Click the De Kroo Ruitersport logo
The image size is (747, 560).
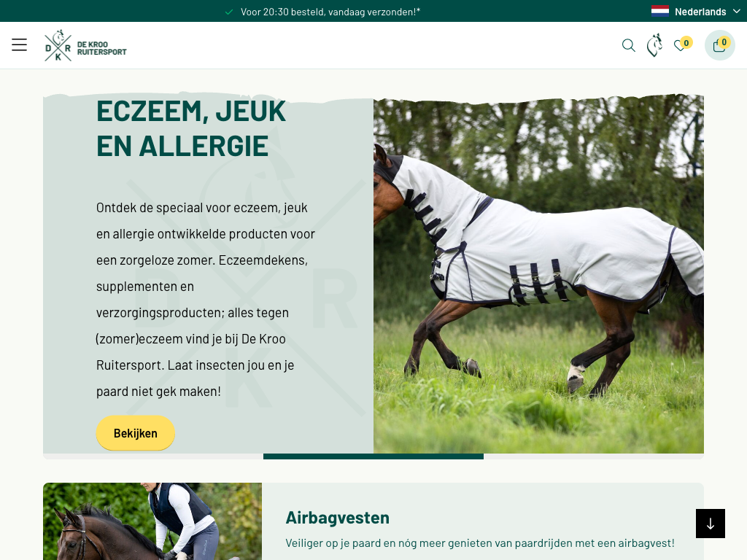[86, 46]
